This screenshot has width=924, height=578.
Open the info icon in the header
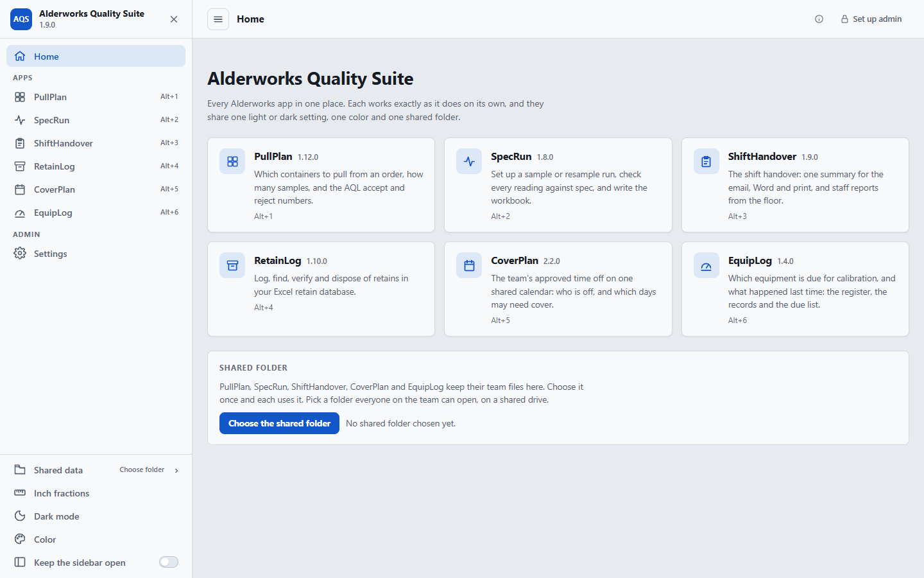(819, 19)
